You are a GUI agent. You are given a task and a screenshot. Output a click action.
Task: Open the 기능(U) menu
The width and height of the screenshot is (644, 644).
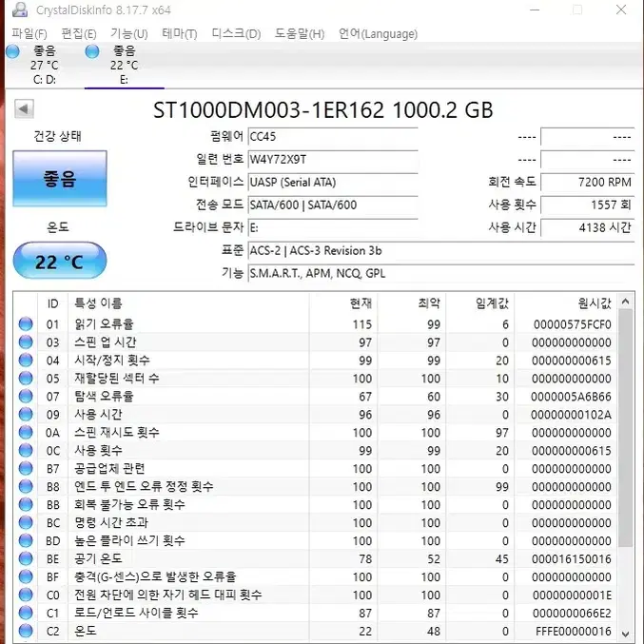tap(129, 33)
